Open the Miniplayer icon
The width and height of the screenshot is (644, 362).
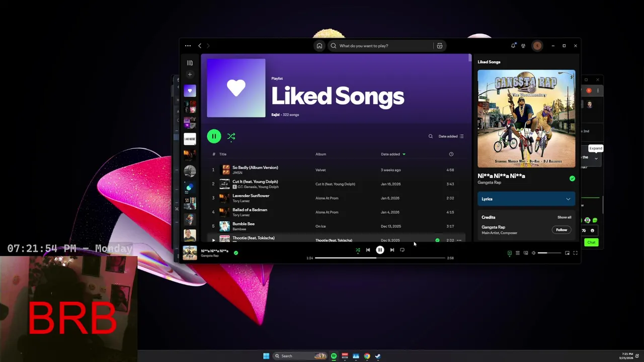click(567, 253)
